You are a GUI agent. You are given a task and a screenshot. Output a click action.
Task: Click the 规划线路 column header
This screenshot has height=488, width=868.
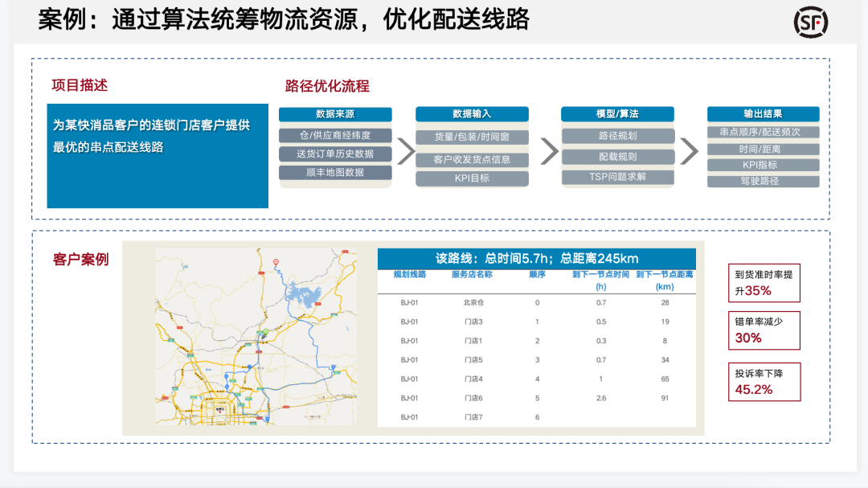click(x=410, y=274)
